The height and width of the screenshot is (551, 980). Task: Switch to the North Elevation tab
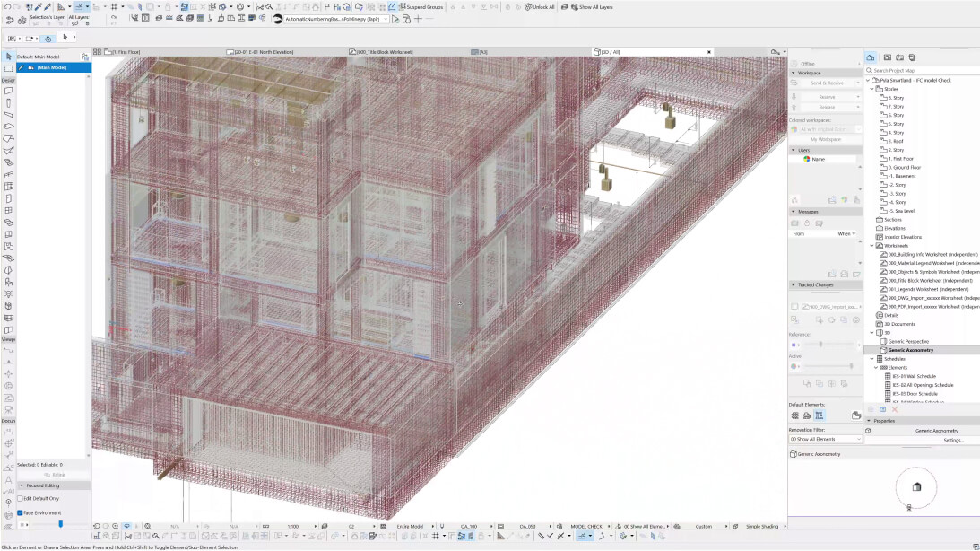tap(260, 52)
